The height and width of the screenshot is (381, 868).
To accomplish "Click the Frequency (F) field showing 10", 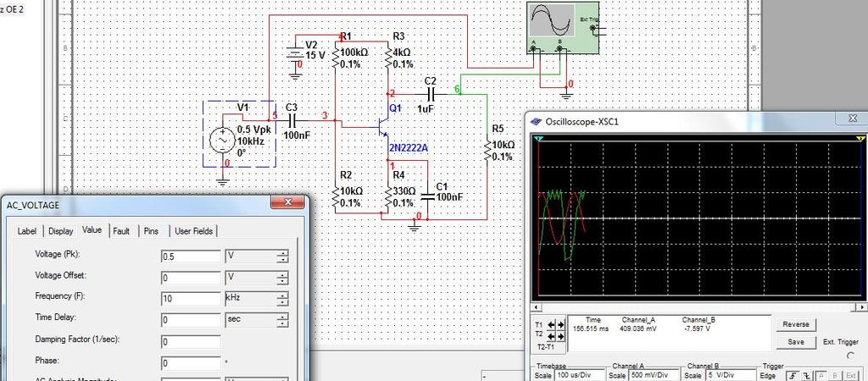I will (191, 299).
